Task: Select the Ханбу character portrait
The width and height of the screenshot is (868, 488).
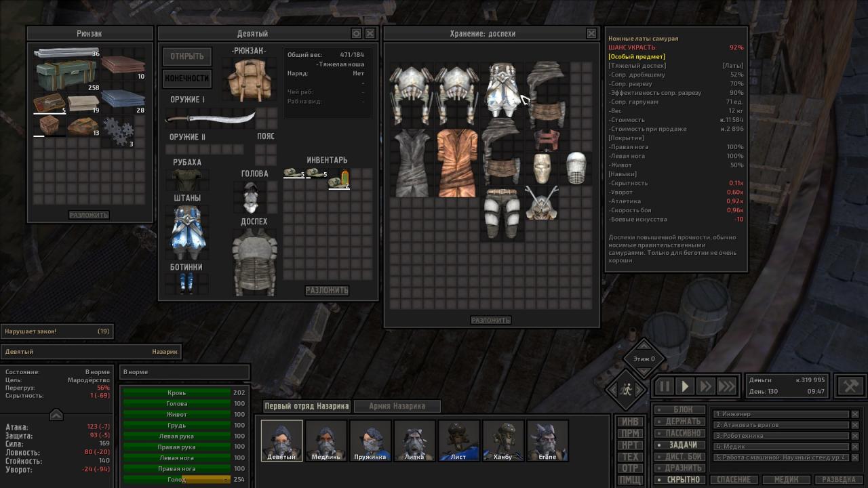Action: pyautogui.click(x=502, y=441)
